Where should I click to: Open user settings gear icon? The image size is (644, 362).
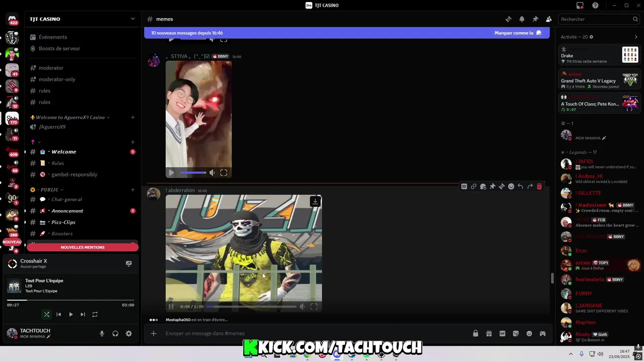point(129,333)
